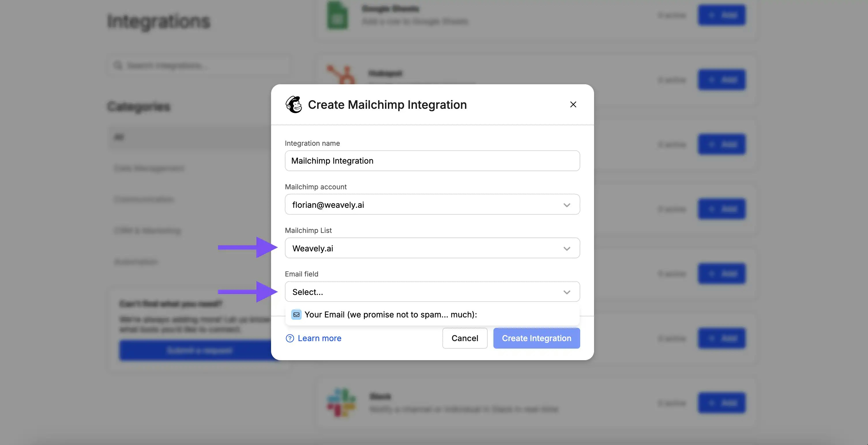Viewport: 868px width, 445px height.
Task: Click the Search Integrations input box
Action: pos(199,65)
